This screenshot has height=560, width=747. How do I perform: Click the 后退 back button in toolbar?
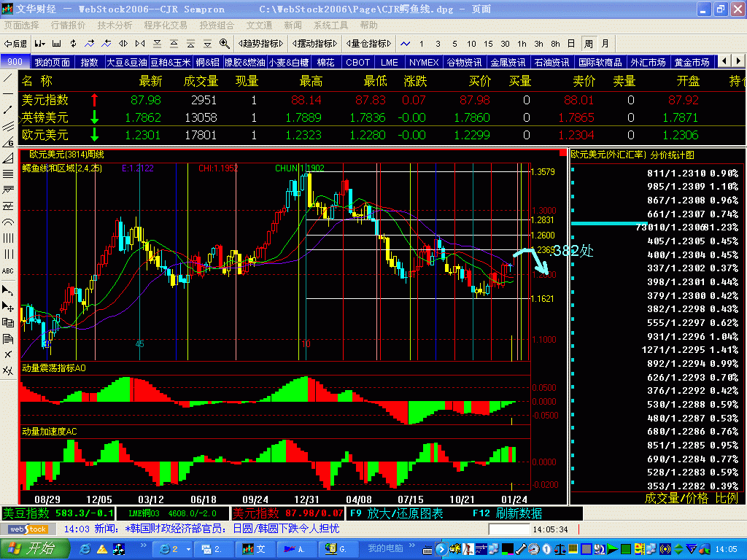point(16,44)
